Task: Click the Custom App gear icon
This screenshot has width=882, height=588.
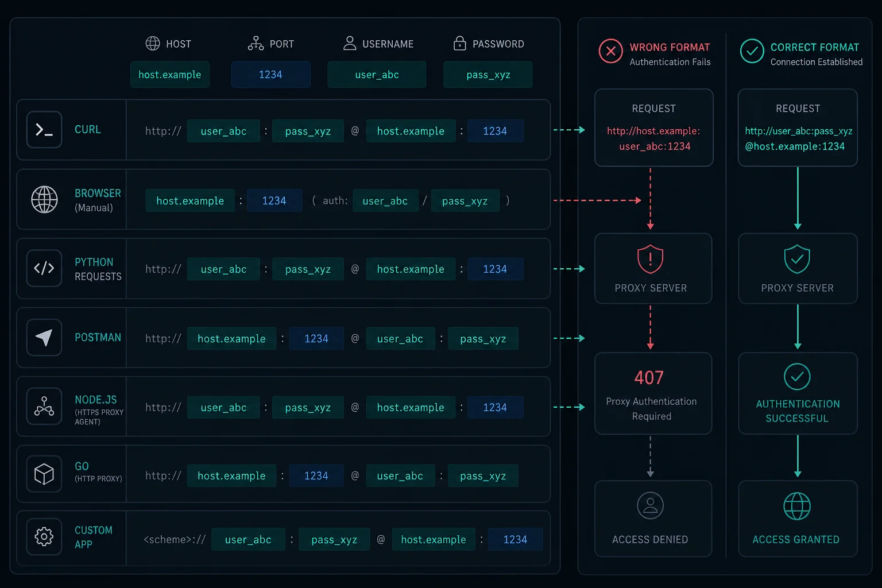Action: click(44, 537)
